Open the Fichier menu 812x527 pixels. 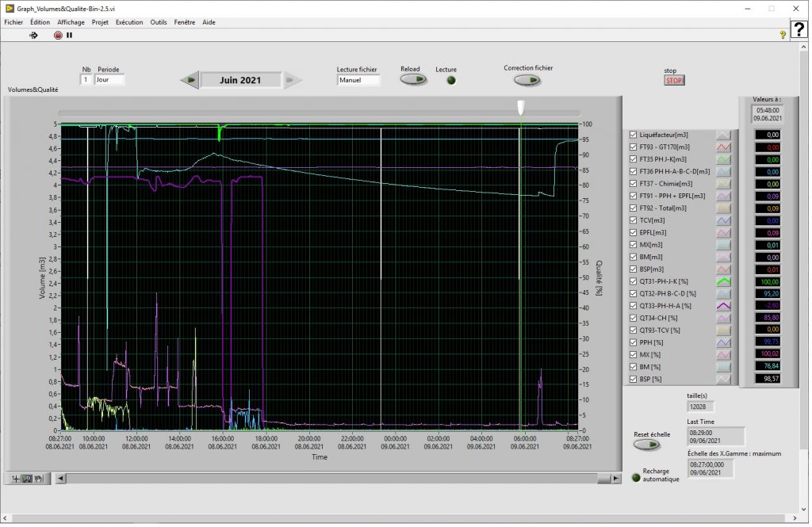(13, 22)
